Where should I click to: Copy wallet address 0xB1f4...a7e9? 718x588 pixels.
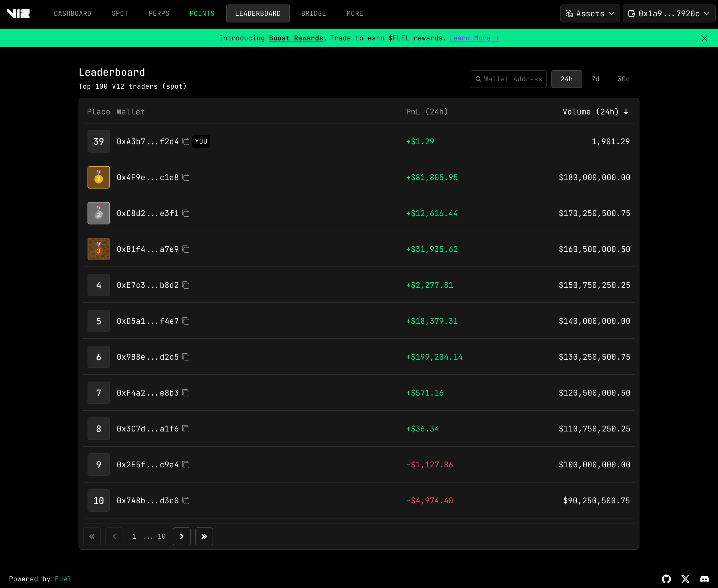tap(186, 249)
